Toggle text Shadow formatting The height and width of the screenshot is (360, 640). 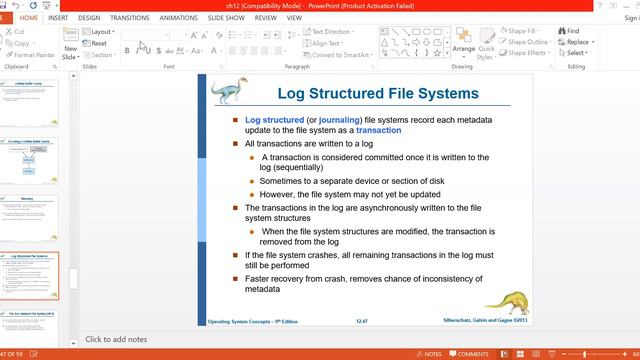point(159,51)
